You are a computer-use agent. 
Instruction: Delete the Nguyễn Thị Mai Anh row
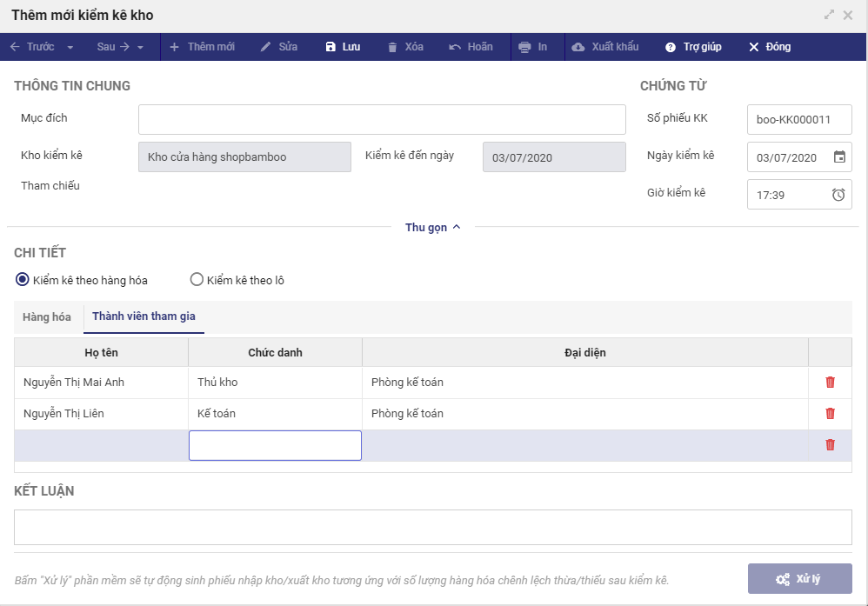830,383
